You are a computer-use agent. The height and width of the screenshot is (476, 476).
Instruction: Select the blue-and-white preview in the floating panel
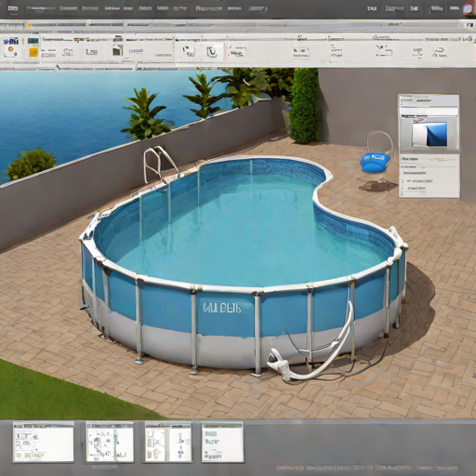[430, 134]
